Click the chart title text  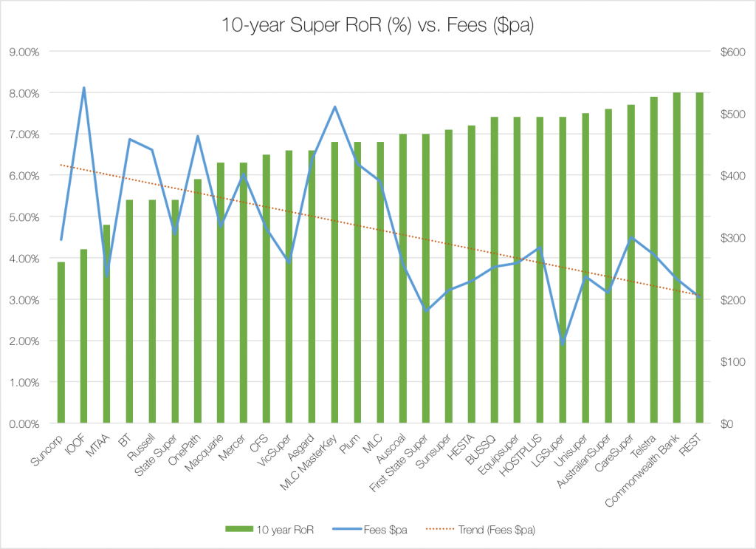coord(378,24)
